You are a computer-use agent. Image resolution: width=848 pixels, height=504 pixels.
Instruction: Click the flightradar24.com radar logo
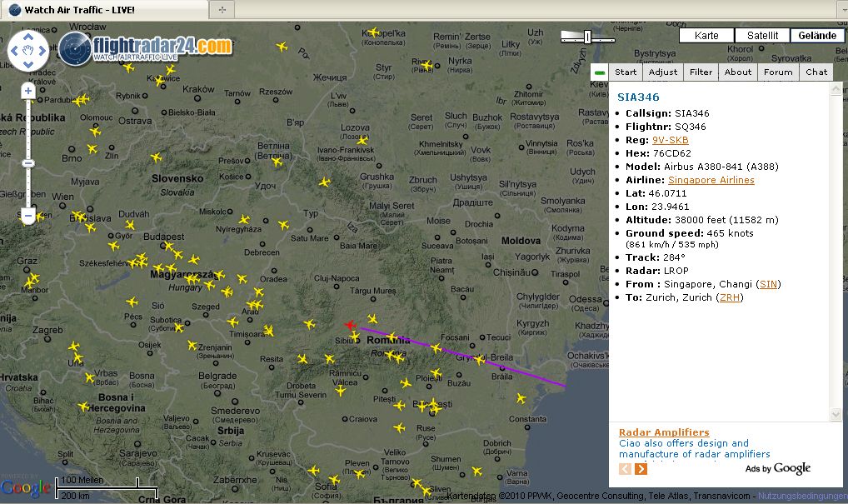[75, 49]
